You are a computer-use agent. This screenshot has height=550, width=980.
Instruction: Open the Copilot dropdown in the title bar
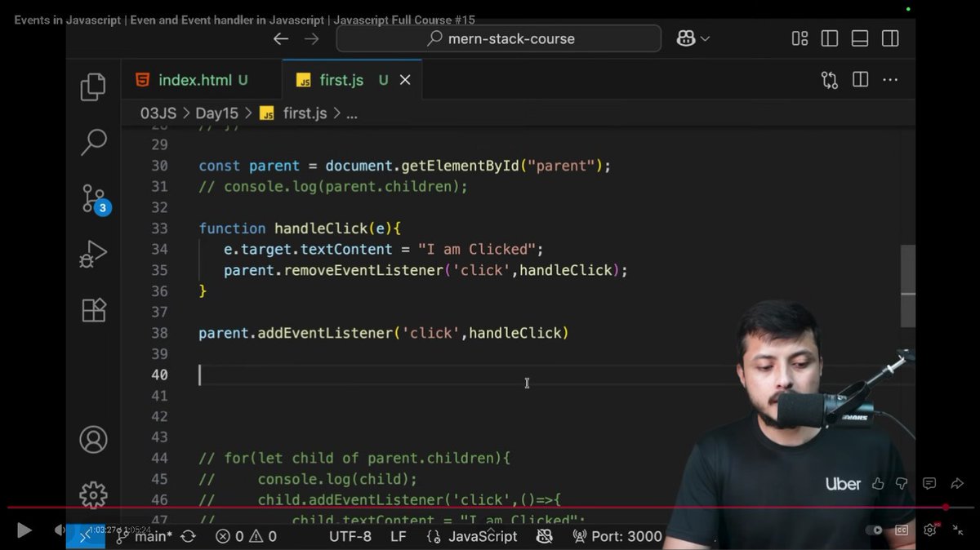pyautogui.click(x=693, y=38)
